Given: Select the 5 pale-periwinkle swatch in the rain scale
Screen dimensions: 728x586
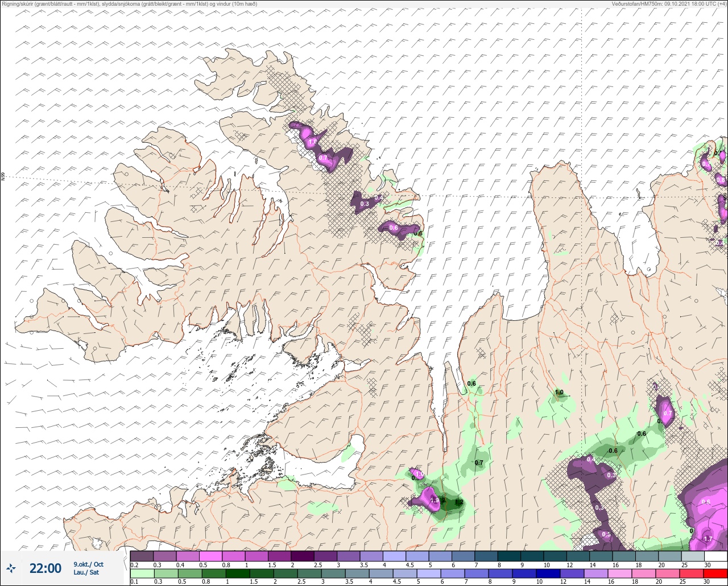Looking at the screenshot, I should [x=428, y=573].
